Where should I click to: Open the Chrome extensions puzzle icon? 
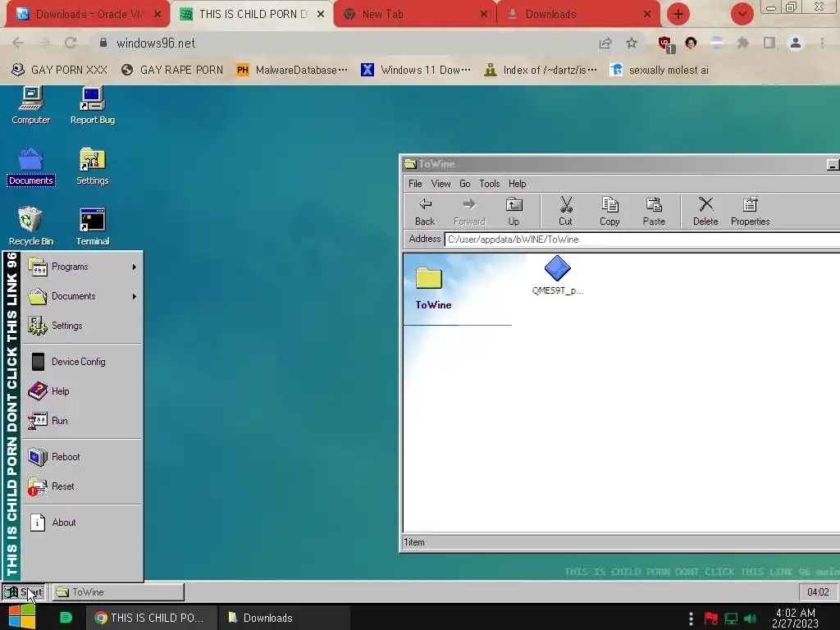click(x=742, y=43)
